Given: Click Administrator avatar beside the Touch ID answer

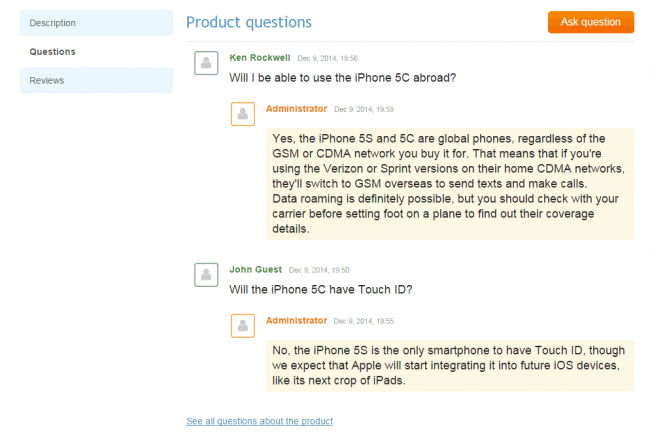Looking at the screenshot, I should pos(243,326).
